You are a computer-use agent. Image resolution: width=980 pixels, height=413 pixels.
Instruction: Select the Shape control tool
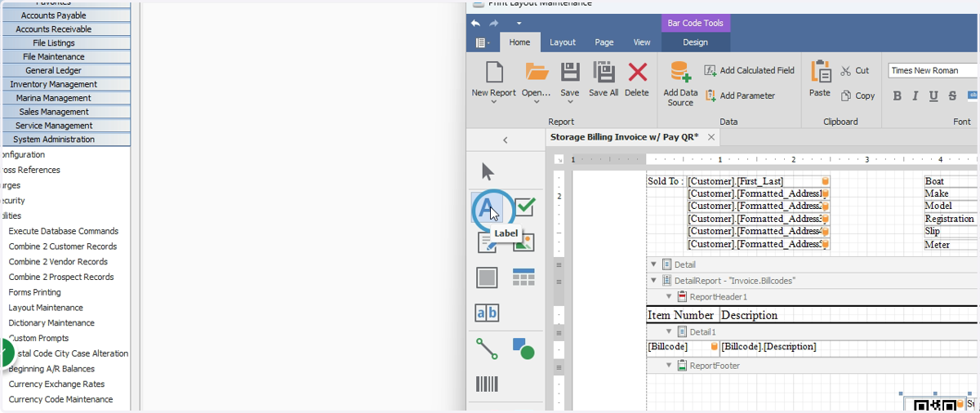(x=523, y=349)
